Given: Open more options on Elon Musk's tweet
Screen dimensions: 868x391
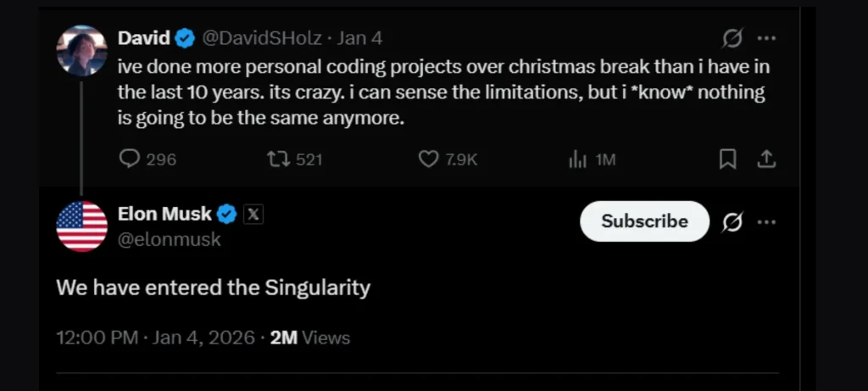Looking at the screenshot, I should tap(765, 222).
